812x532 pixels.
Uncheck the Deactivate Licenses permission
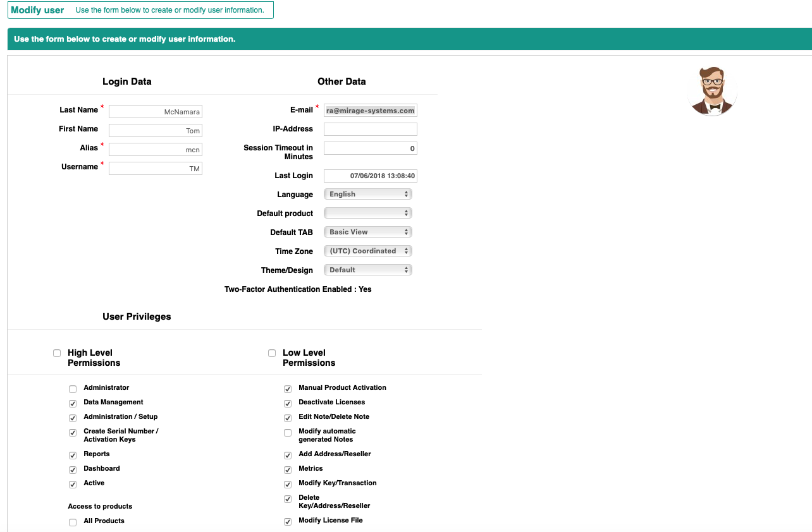coord(288,403)
